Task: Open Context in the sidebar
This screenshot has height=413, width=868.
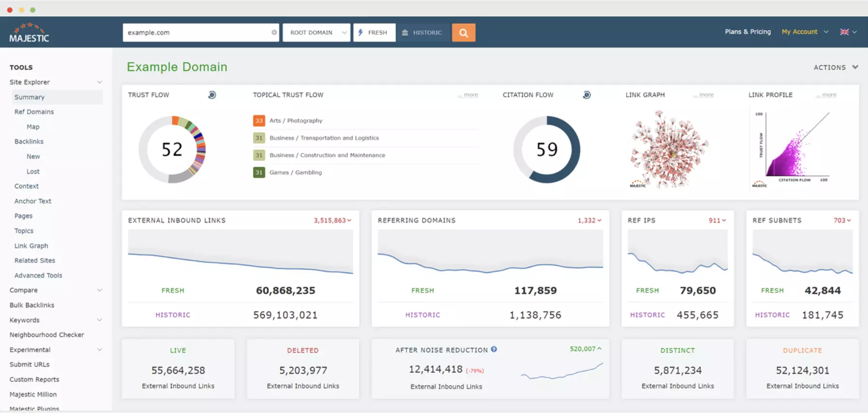Action: coord(27,186)
